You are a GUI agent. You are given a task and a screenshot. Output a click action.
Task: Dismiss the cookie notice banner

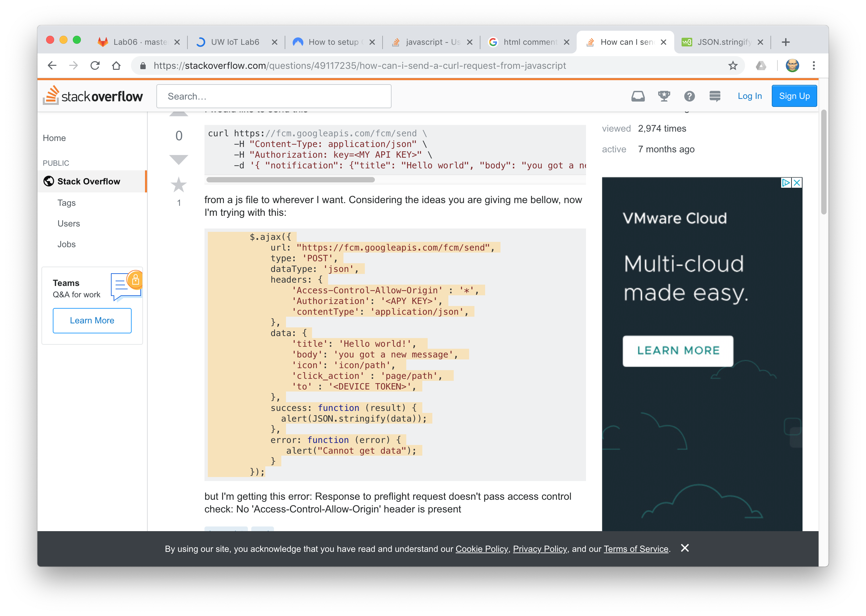(x=685, y=548)
